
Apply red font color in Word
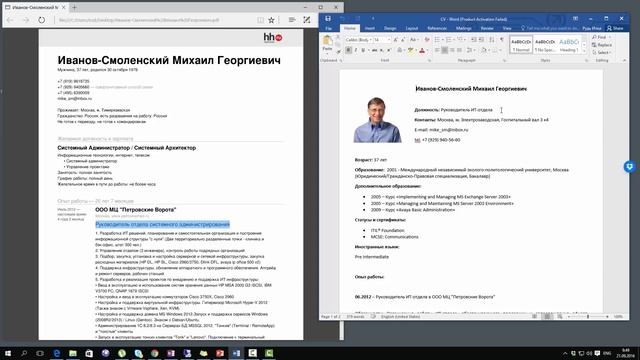[422, 50]
